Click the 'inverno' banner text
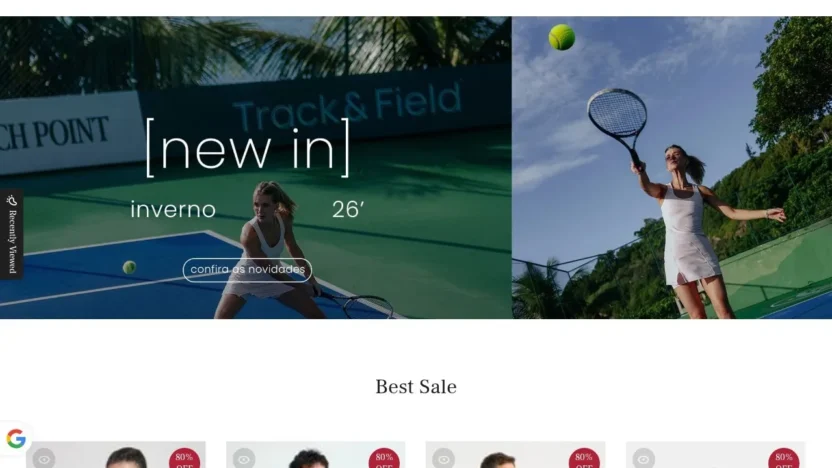Image resolution: width=832 pixels, height=468 pixels. [x=173, y=210]
